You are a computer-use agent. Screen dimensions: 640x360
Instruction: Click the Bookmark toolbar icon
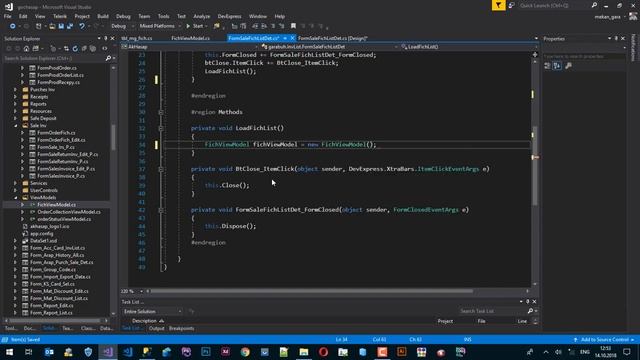coord(293,26)
